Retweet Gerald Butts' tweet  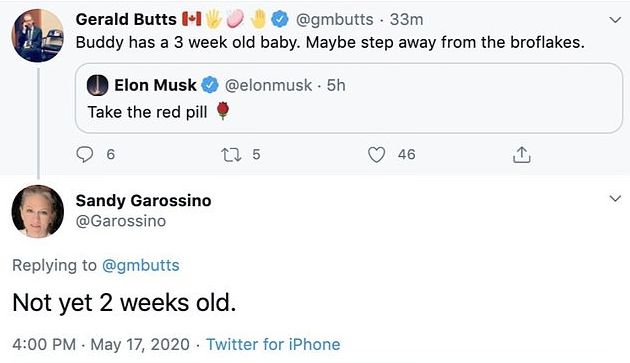pos(231,155)
